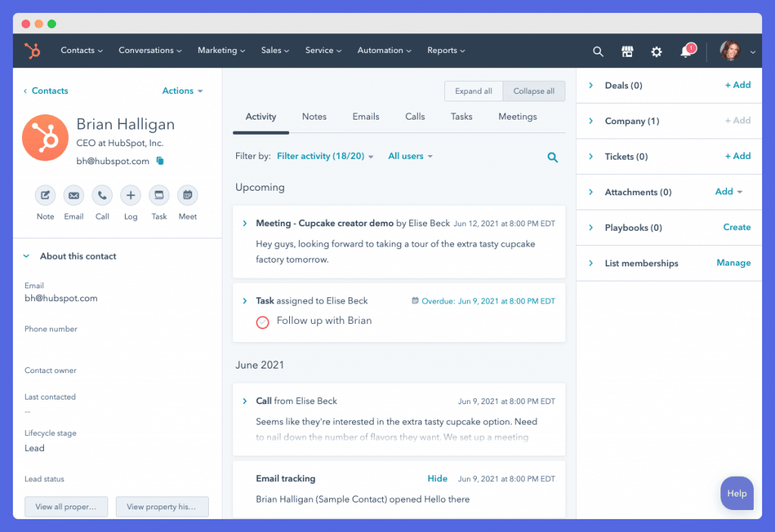Search the activity timeline
The image size is (775, 532).
(552, 157)
